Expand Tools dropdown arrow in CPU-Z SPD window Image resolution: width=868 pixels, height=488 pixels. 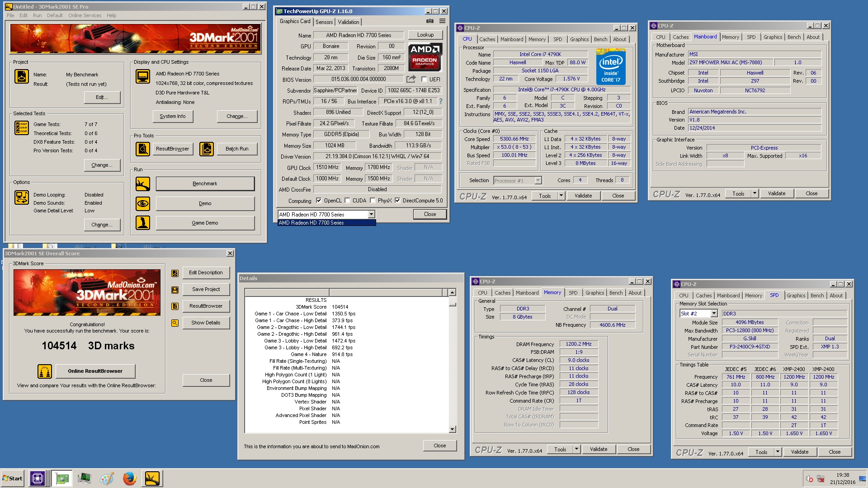tap(778, 452)
